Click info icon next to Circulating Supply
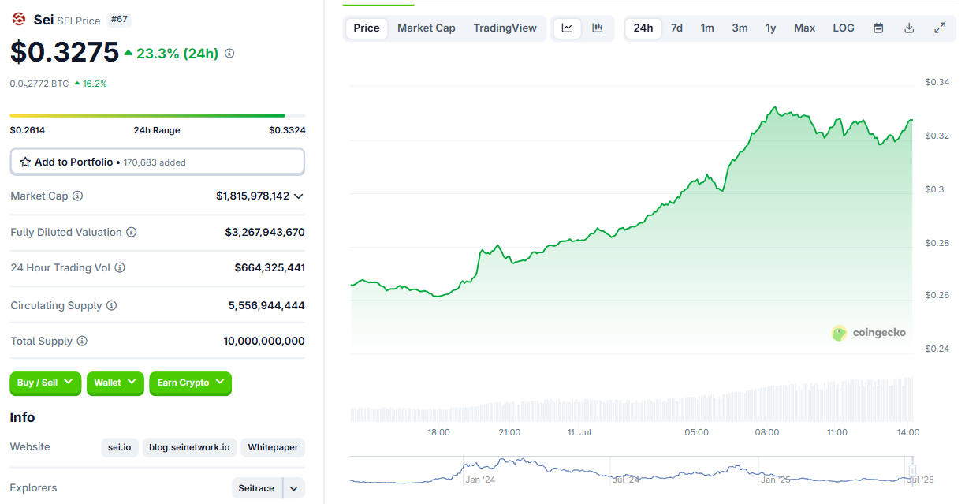This screenshot has height=504, width=980. (112, 305)
